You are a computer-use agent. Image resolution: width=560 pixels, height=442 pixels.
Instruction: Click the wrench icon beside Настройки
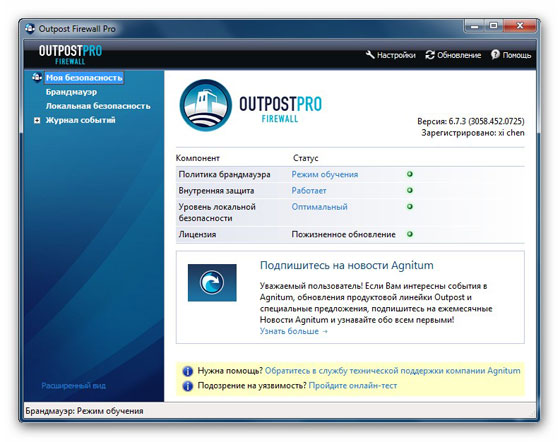point(370,55)
